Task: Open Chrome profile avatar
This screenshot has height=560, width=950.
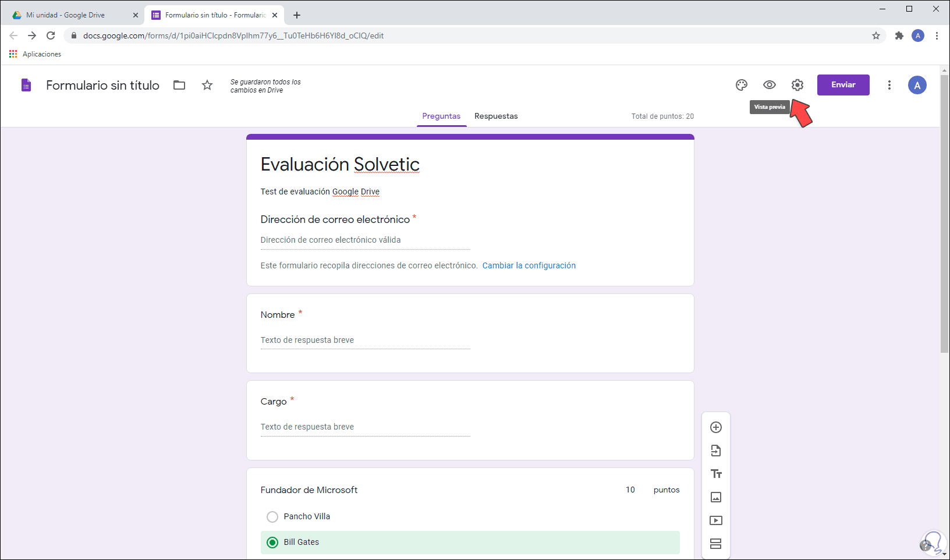Action: pos(918,36)
